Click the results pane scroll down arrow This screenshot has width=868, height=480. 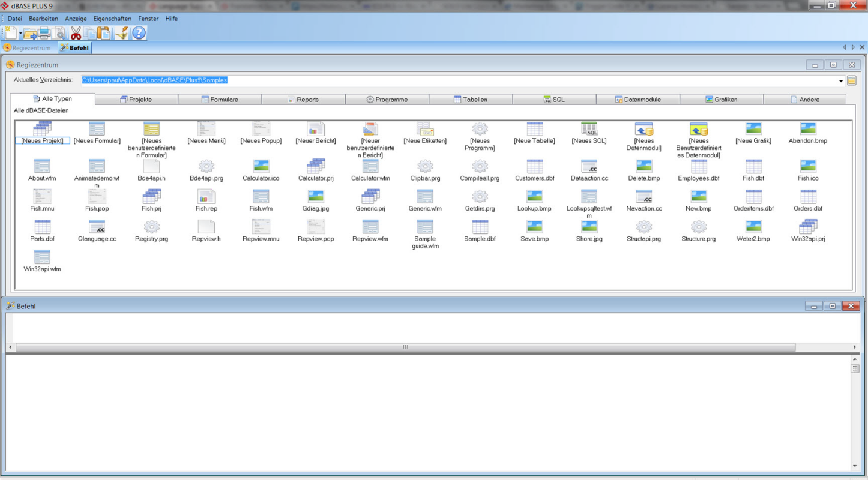pyautogui.click(x=855, y=466)
